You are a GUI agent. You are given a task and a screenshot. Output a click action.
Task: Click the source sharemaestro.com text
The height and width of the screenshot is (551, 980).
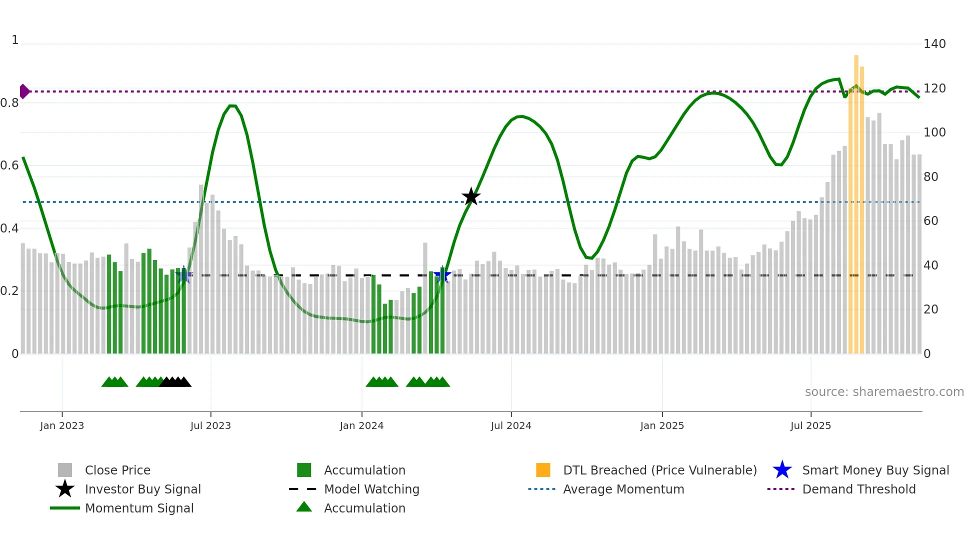[884, 391]
